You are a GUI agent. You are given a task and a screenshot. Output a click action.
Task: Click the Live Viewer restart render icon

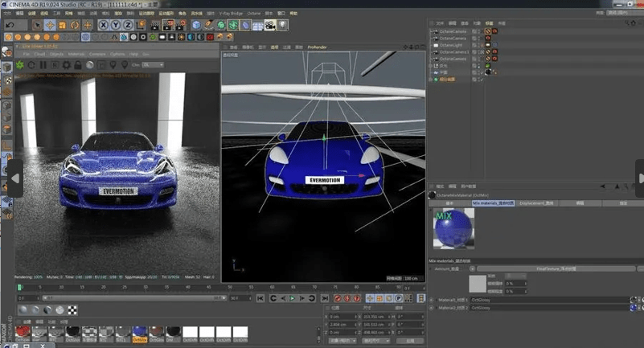coord(31,65)
